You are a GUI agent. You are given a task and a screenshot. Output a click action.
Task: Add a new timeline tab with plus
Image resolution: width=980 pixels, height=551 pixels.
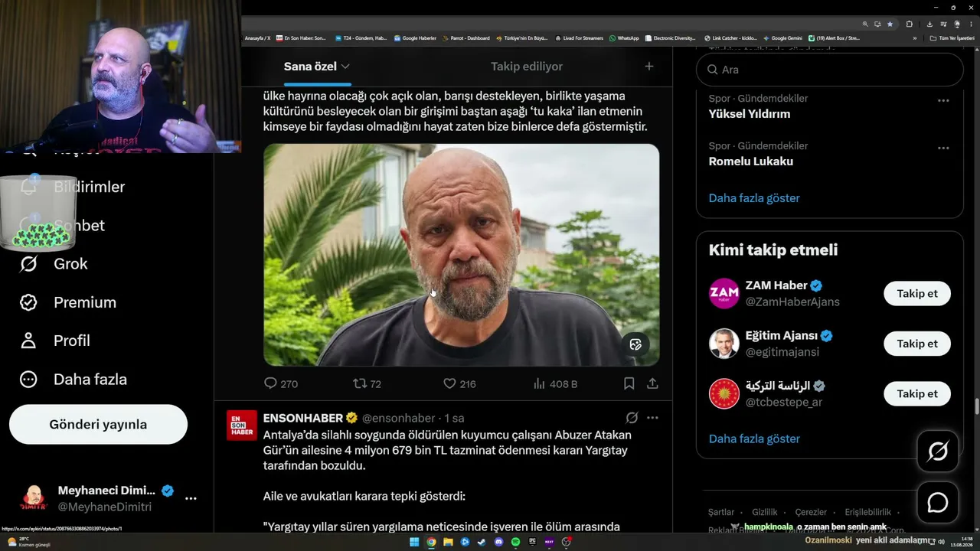648,67
